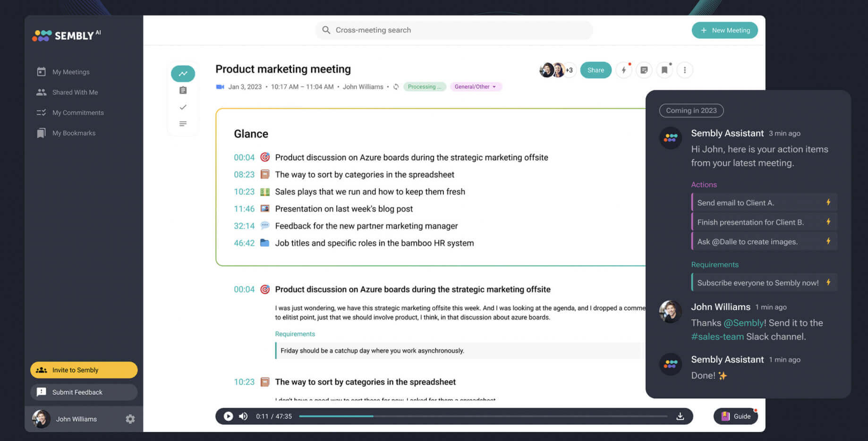Expand the +3 participants avatar list
Viewport: 868px width, 441px height.
coord(569,70)
